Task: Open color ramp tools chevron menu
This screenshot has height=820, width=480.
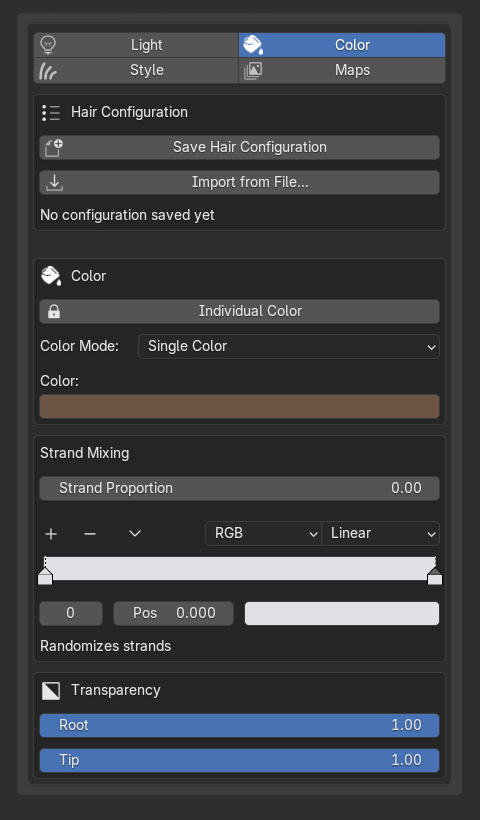Action: click(x=135, y=533)
